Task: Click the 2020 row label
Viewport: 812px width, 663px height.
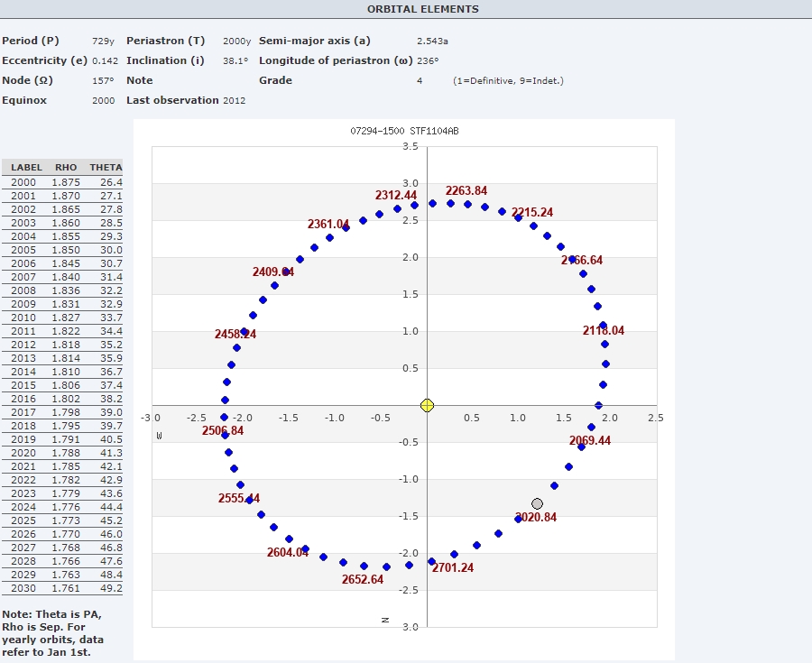Action: pos(23,452)
